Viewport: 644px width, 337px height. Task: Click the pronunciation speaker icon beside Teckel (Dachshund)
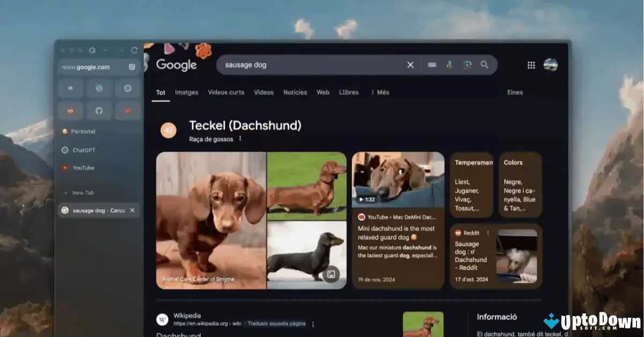pos(169,130)
